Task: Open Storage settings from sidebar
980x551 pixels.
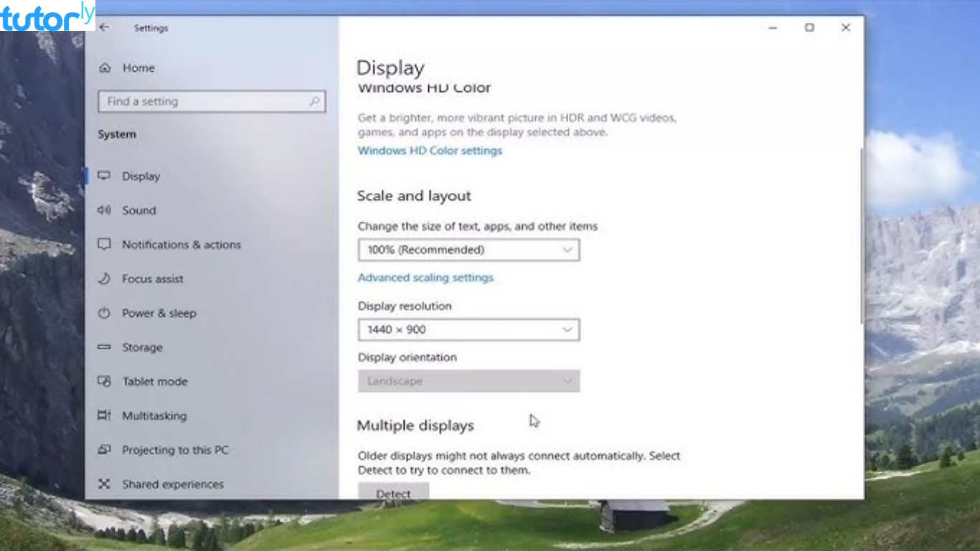Action: click(x=141, y=347)
